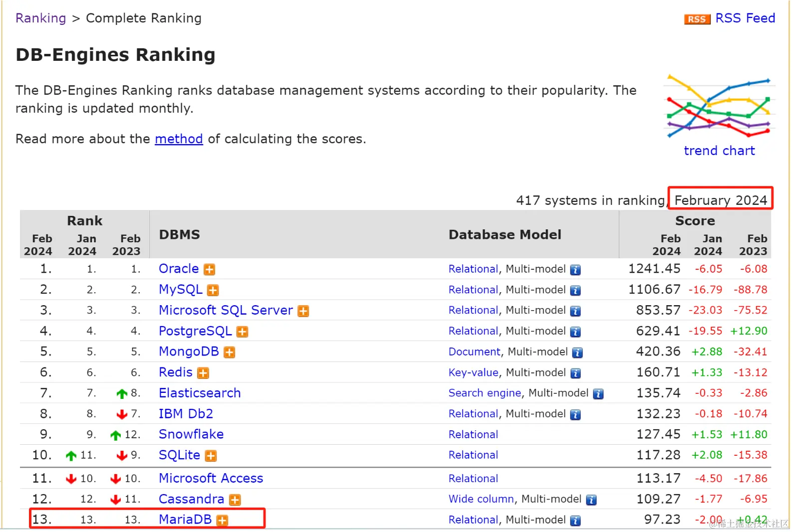This screenshot has height=532, width=792.
Task: Open the MariaDB link
Action: pyautogui.click(x=185, y=519)
